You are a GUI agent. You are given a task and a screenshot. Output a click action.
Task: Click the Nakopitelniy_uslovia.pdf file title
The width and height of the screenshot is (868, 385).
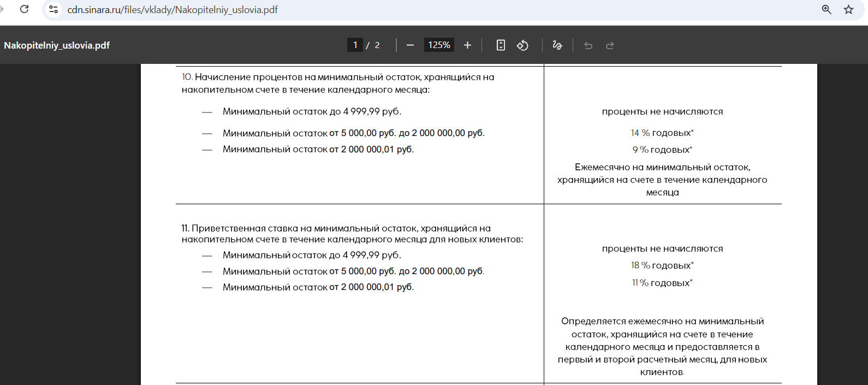coord(57,45)
